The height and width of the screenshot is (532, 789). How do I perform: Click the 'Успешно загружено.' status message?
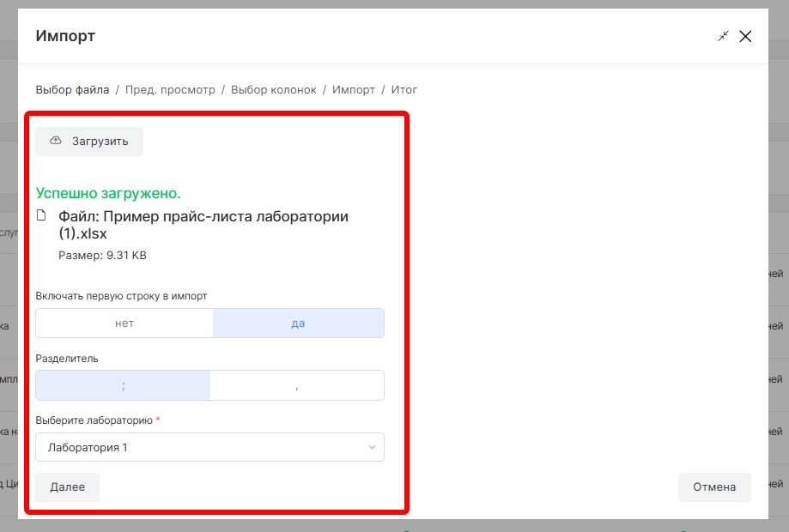click(108, 193)
